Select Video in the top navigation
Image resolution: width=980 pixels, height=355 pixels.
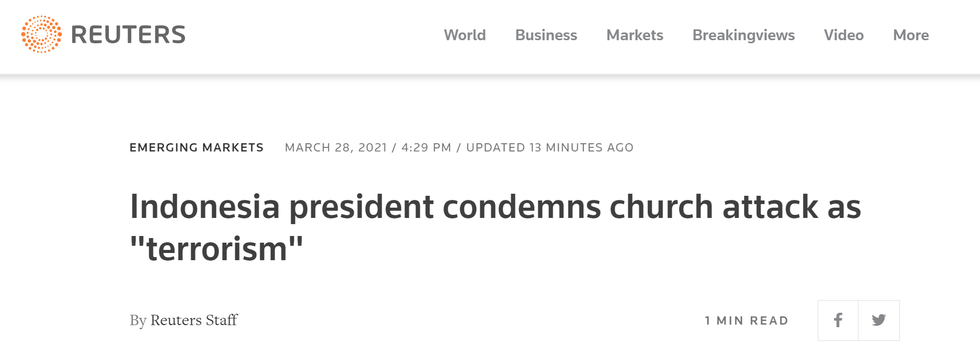point(843,35)
